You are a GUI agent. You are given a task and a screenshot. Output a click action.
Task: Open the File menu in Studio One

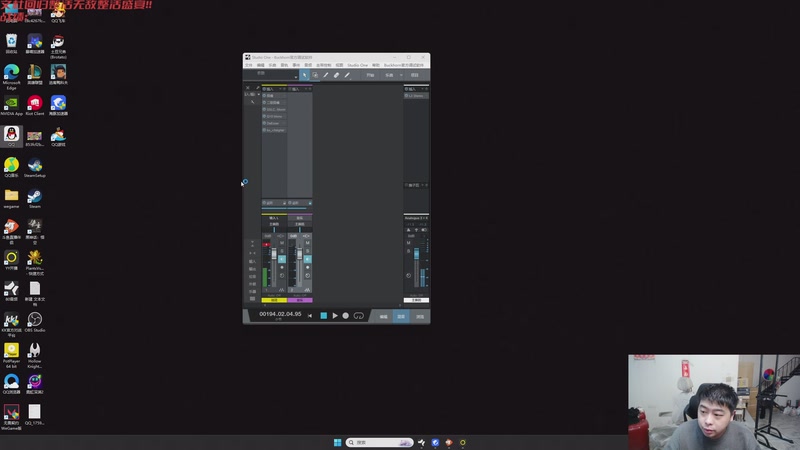(x=248, y=65)
